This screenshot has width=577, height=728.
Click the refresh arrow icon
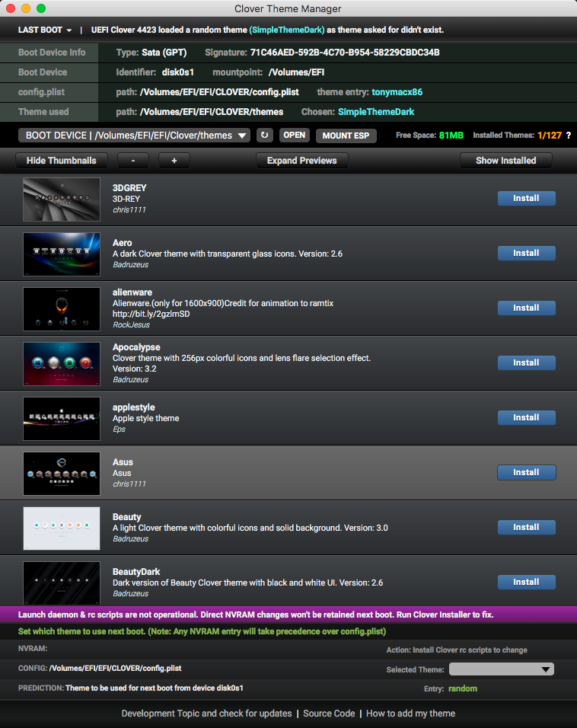tap(265, 135)
